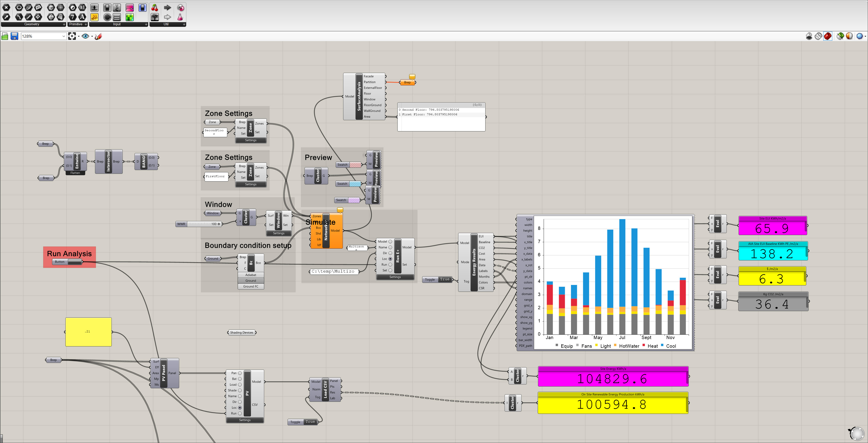Select the Point parameter icon

tap(6, 7)
